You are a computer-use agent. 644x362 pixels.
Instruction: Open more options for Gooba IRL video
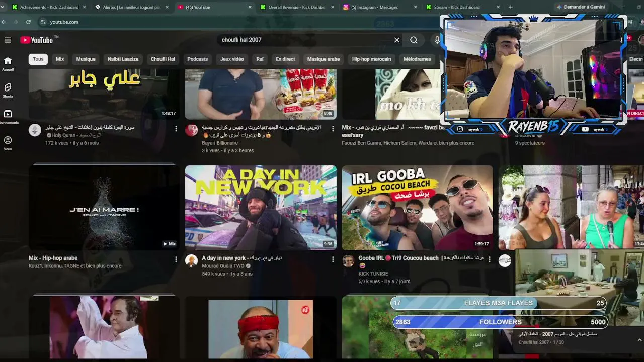489,259
